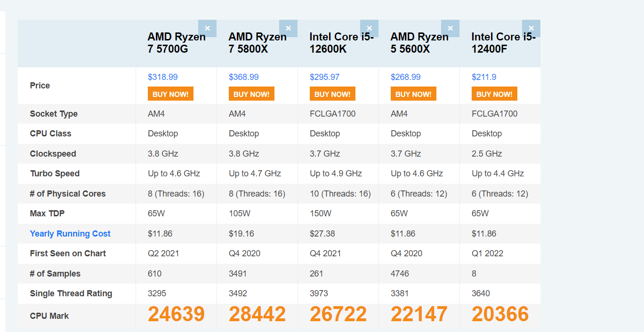The width and height of the screenshot is (644, 332).
Task: Remove AMD Ryzen 7 5800X column
Action: click(x=289, y=28)
